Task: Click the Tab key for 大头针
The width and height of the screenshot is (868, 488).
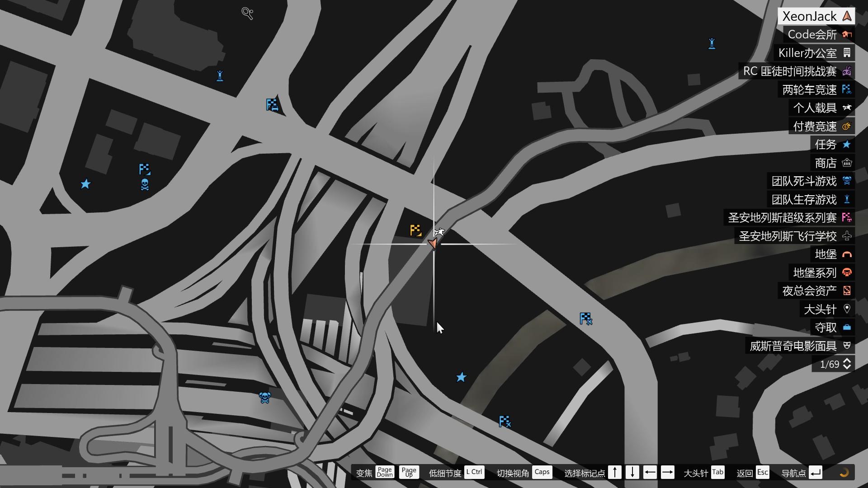Action: pos(718,472)
